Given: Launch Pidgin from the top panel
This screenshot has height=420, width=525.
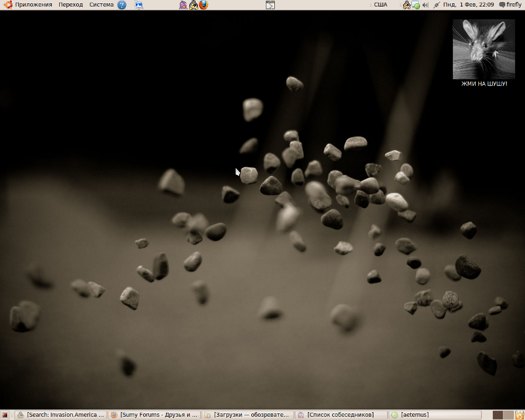Looking at the screenshot, I should tap(182, 5).
